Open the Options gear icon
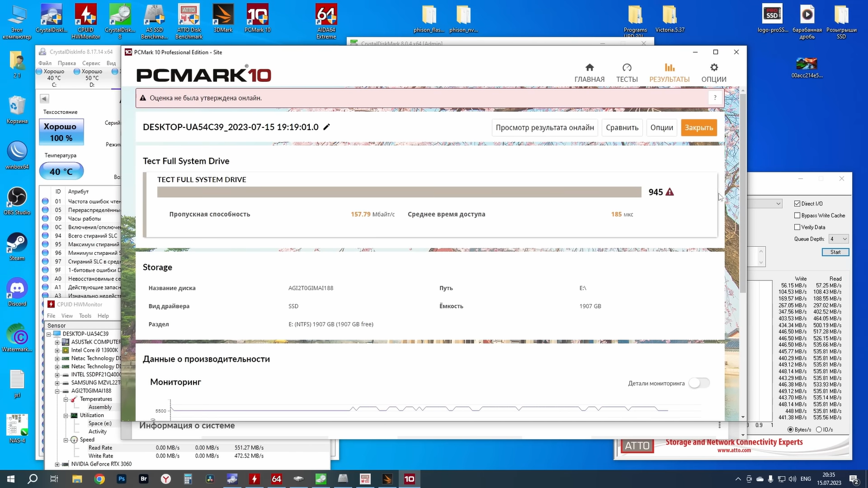This screenshot has width=868, height=488. (713, 68)
